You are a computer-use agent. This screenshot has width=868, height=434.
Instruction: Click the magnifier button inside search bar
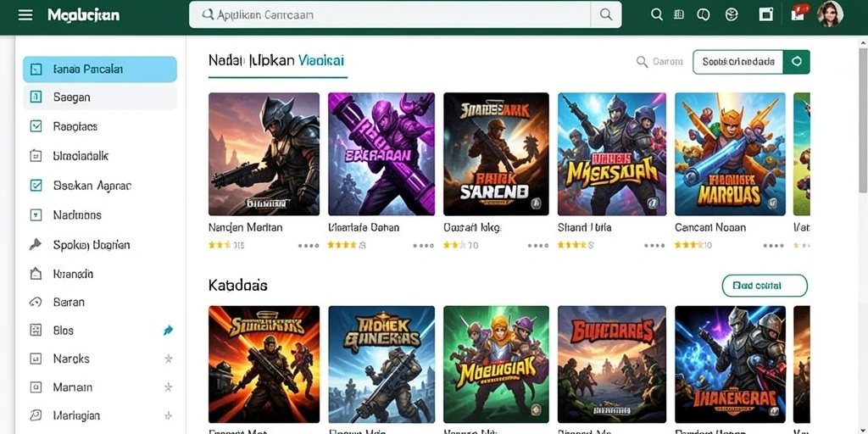pos(606,15)
